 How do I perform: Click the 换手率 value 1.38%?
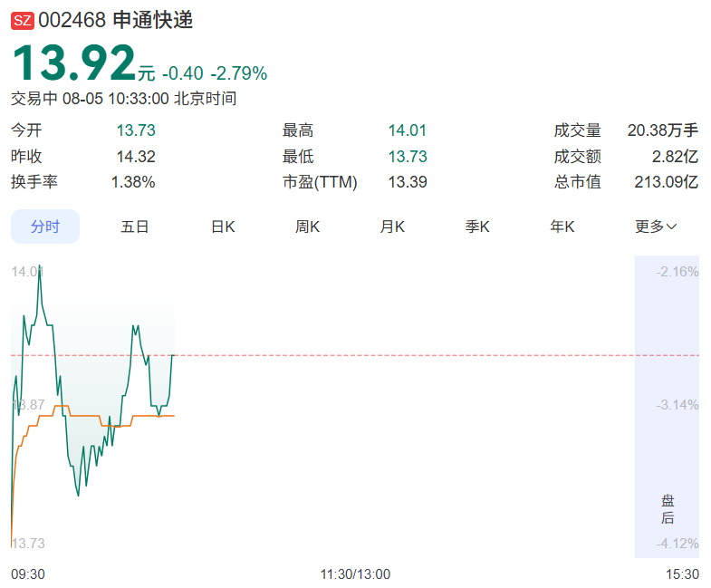[133, 182]
